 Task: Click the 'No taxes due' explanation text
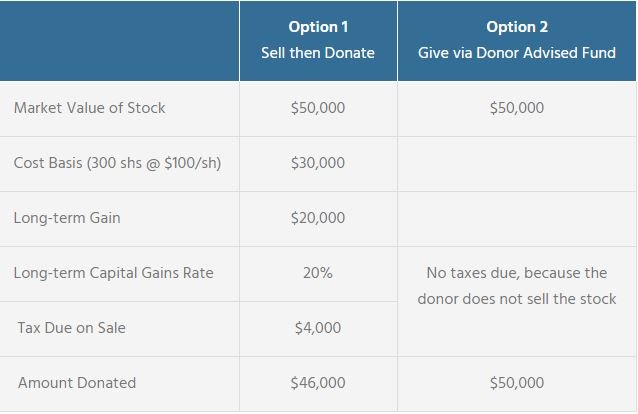click(x=517, y=286)
